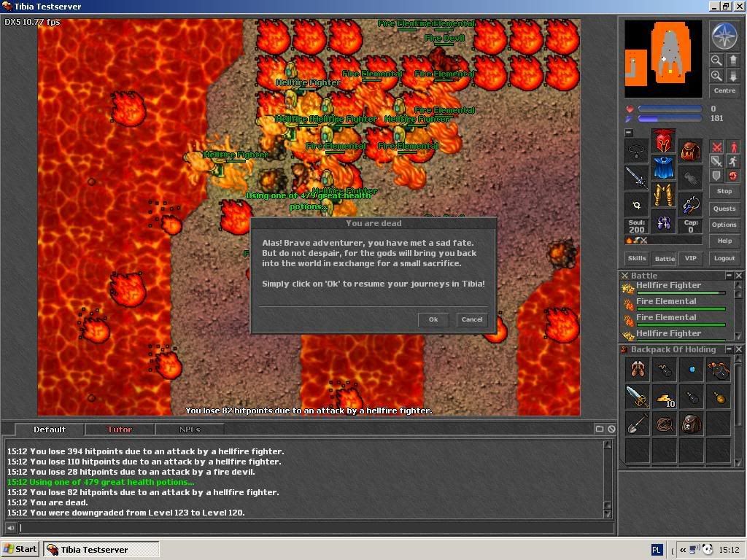Select the amulet slot in equipment

(637, 151)
